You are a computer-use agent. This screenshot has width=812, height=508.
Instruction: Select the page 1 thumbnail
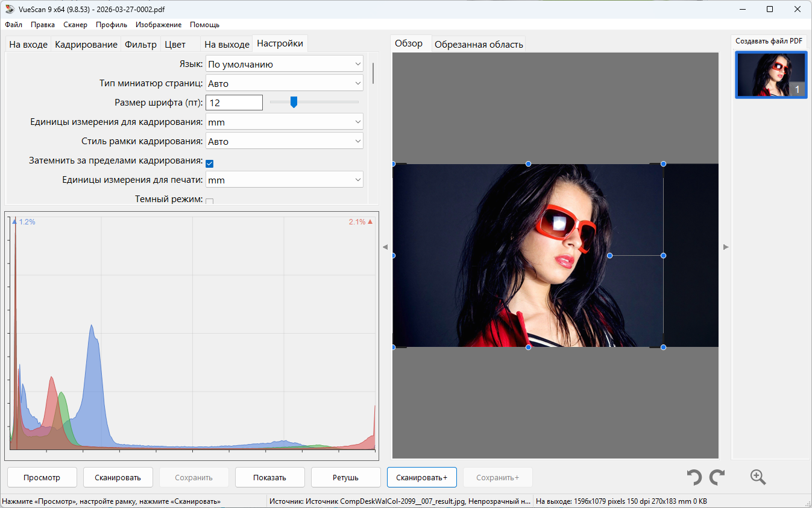[771, 75]
